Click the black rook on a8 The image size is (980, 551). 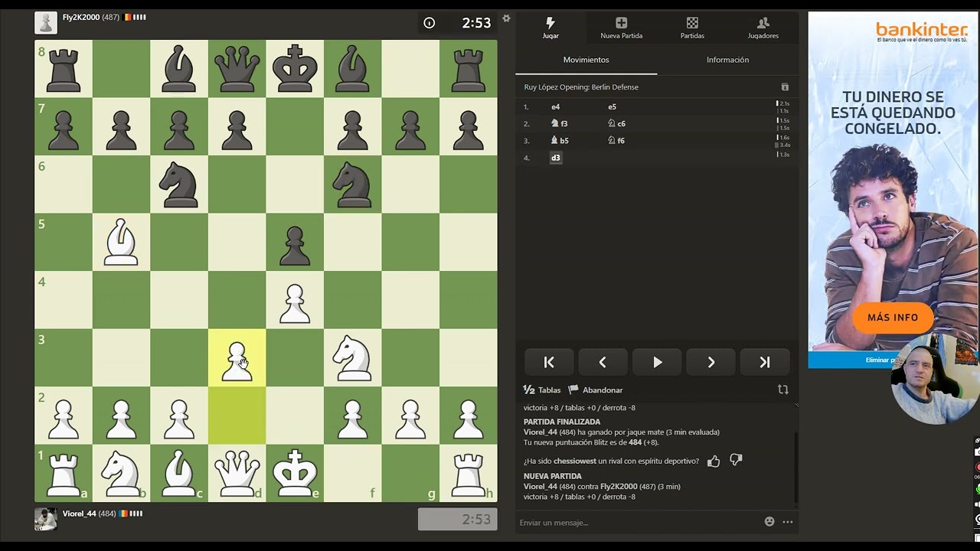pyautogui.click(x=64, y=69)
